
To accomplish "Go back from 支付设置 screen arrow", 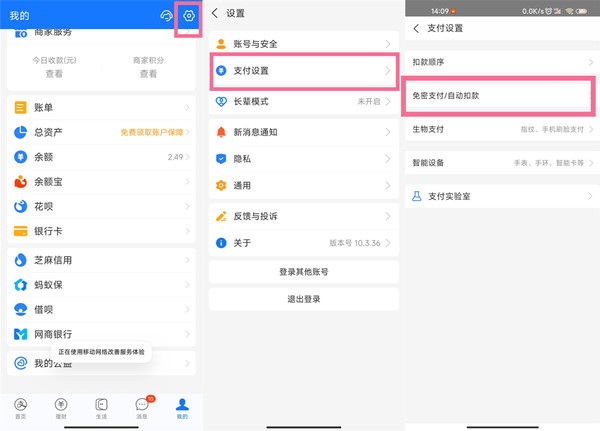I will (416, 28).
